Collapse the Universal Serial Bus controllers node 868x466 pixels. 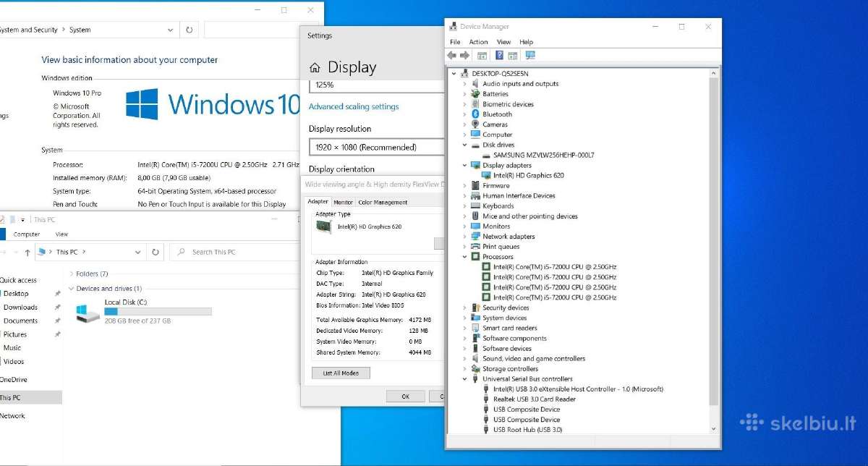465,378
